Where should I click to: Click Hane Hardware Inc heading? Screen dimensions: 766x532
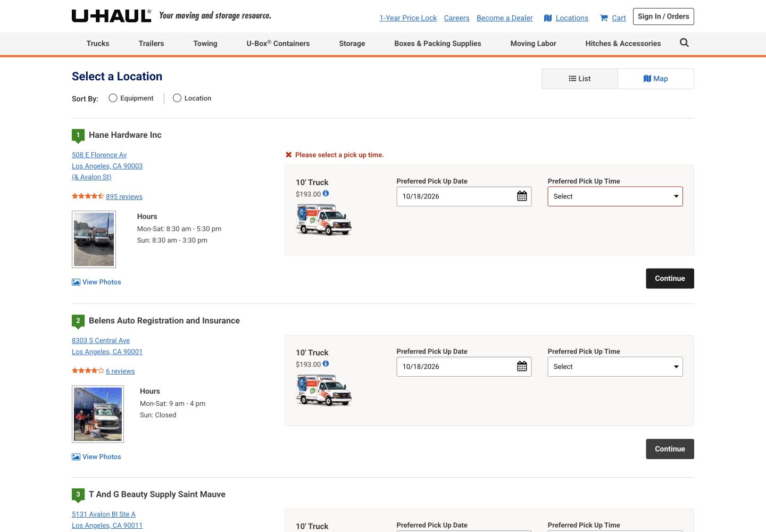[x=125, y=135]
